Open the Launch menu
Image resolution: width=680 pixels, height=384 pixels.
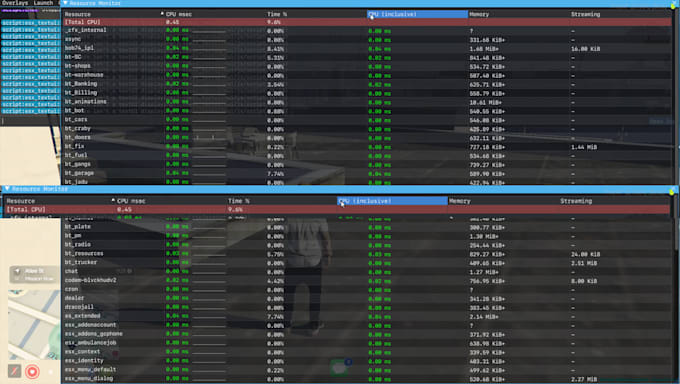click(x=43, y=3)
